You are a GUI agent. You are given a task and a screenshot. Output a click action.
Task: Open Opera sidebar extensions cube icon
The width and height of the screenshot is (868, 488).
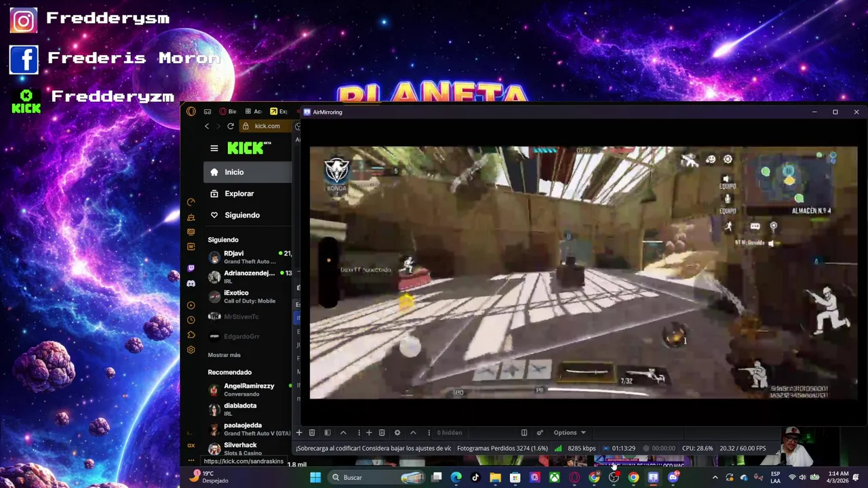(191, 335)
